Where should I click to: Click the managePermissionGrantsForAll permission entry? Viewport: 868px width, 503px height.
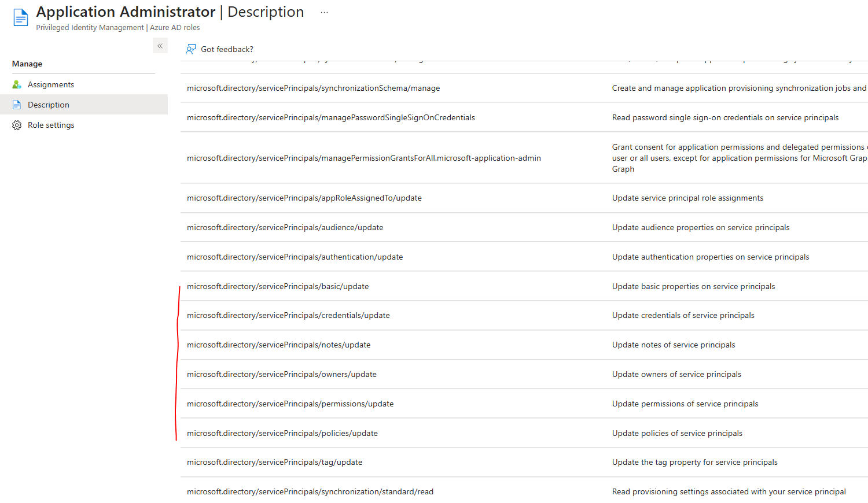pos(364,157)
